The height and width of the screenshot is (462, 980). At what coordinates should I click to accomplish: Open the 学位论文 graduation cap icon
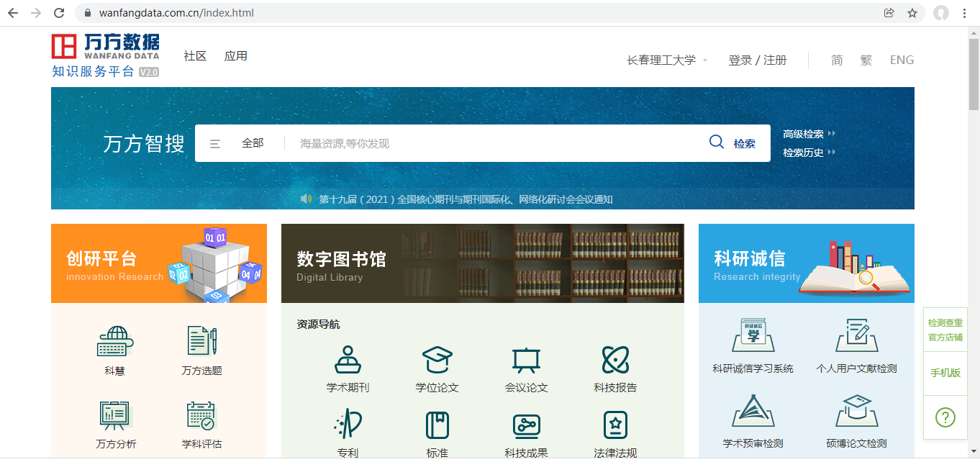click(437, 359)
